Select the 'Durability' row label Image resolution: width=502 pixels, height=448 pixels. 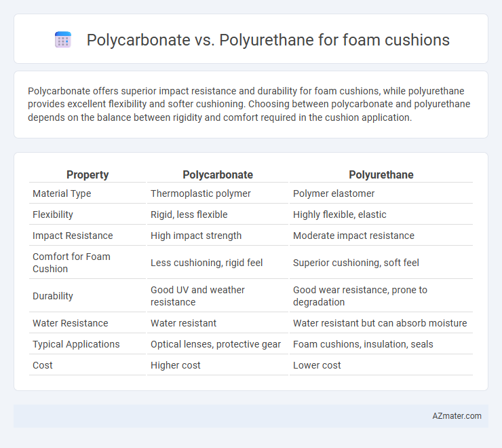(53, 296)
